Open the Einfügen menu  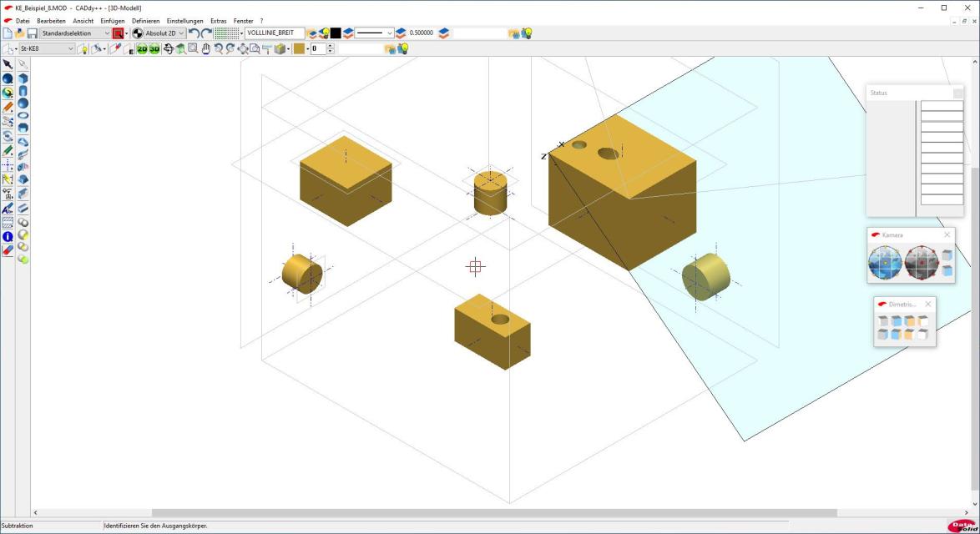[112, 21]
